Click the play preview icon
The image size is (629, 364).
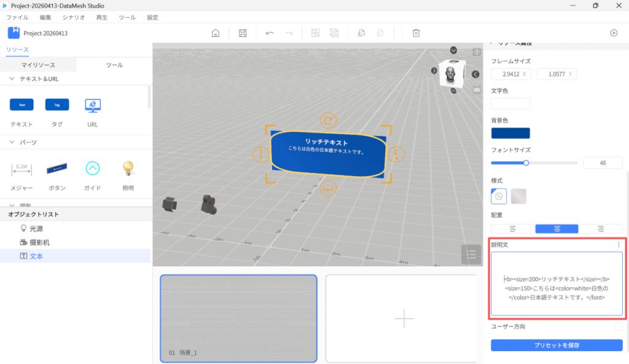click(x=614, y=33)
